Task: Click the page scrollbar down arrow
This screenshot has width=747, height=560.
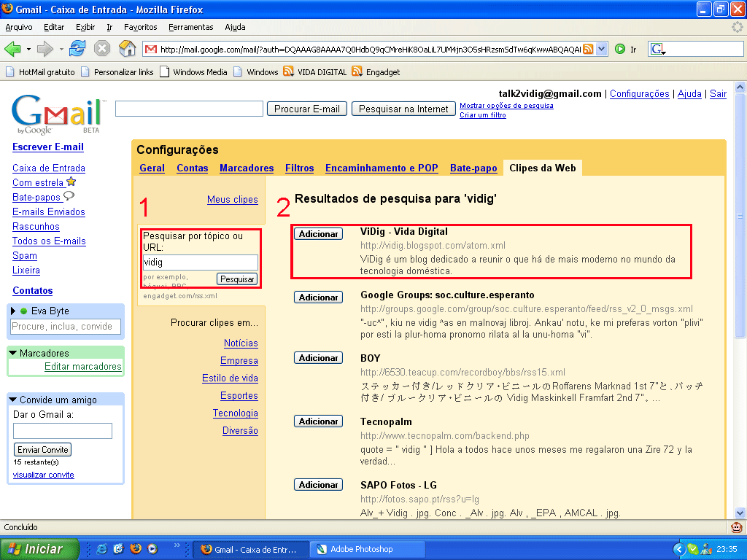Action: pos(740,513)
